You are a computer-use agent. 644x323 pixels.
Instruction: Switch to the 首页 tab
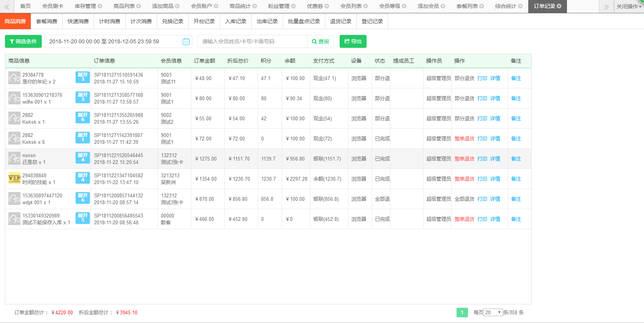click(x=25, y=6)
